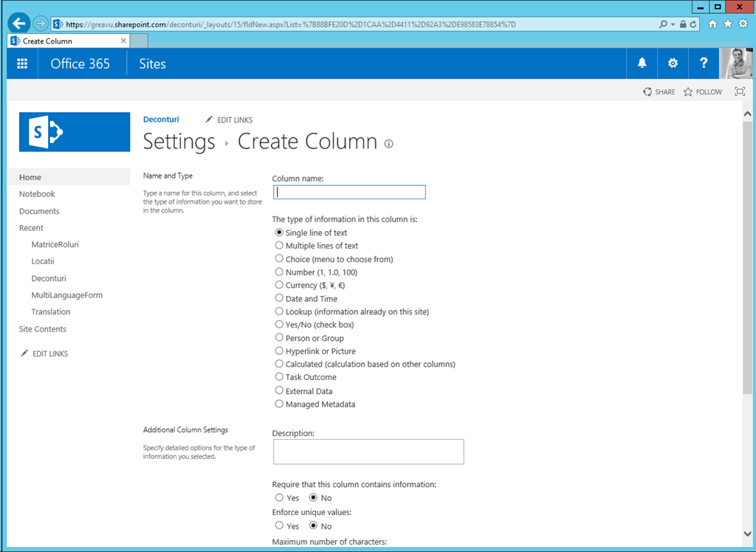The width and height of the screenshot is (756, 552).
Task: Choose the Date and Time column type
Action: coord(279,299)
